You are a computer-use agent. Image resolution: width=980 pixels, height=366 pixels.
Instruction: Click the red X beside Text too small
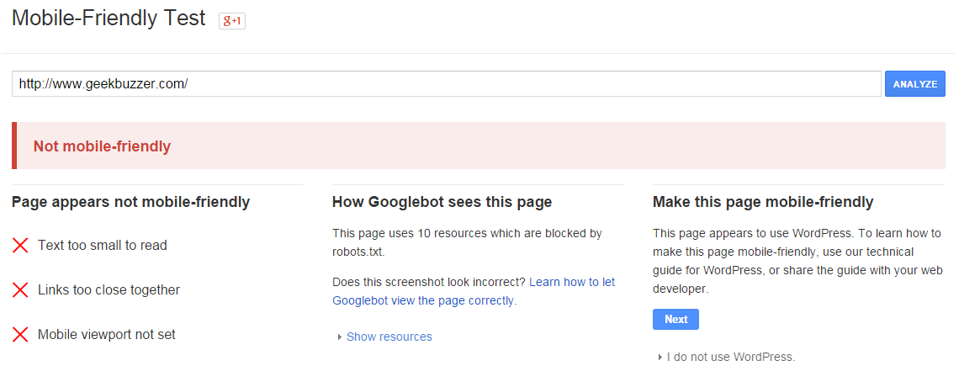click(x=21, y=245)
